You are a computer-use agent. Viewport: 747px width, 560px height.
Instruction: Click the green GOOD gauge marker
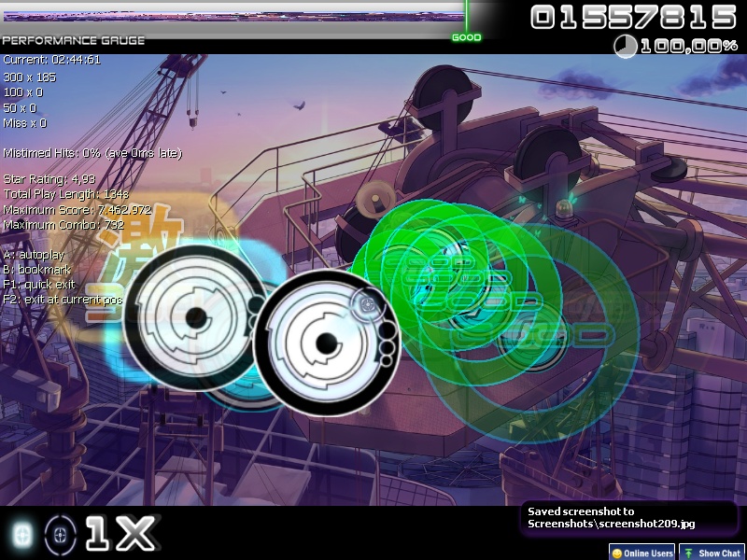click(466, 37)
